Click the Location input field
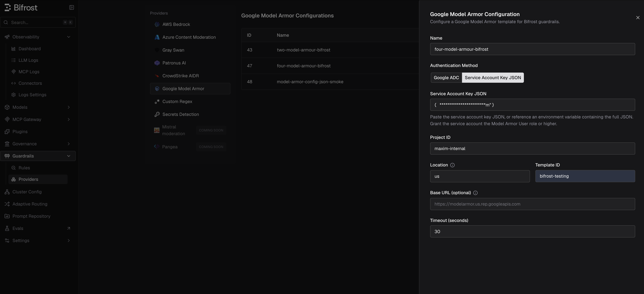Image resolution: width=644 pixels, height=294 pixels. tap(480, 176)
